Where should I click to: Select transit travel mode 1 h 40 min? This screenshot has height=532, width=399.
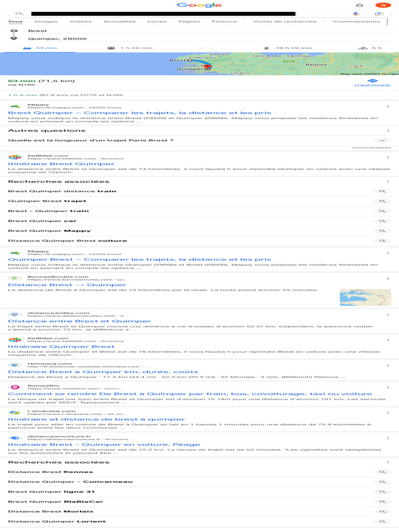[130, 48]
